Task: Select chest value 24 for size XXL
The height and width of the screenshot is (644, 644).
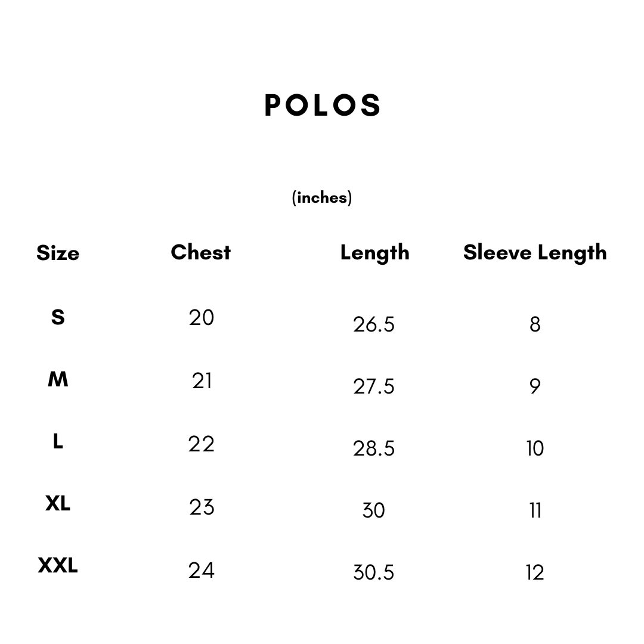Action: [202, 571]
